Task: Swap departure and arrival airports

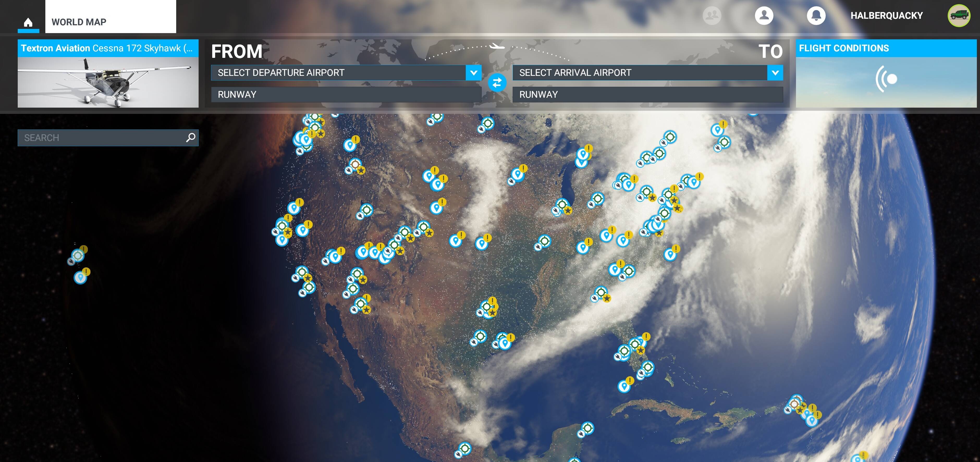Action: click(x=497, y=83)
